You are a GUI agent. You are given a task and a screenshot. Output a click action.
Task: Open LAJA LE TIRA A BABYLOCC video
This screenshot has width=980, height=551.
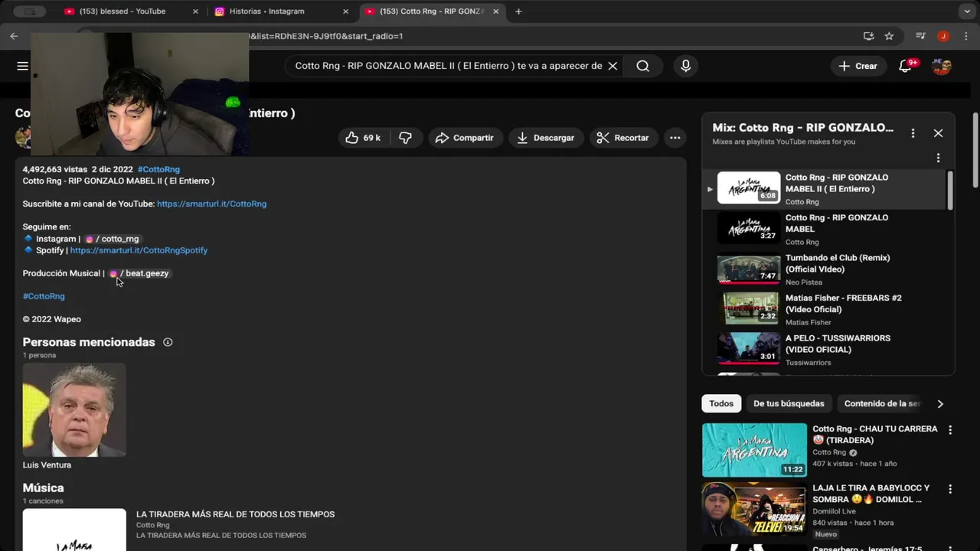pos(754,509)
